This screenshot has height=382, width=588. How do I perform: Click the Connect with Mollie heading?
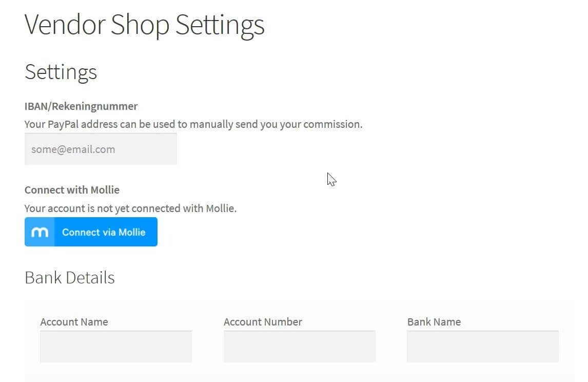coord(72,189)
